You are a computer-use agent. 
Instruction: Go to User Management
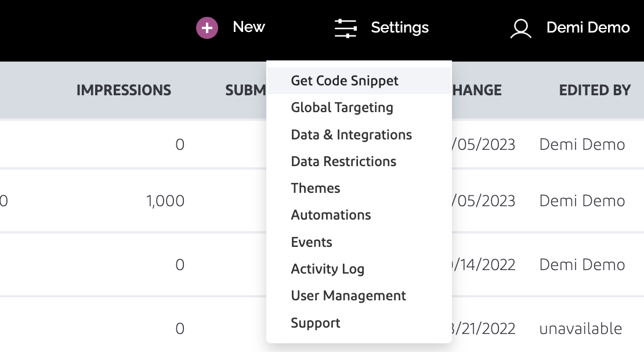coord(348,296)
